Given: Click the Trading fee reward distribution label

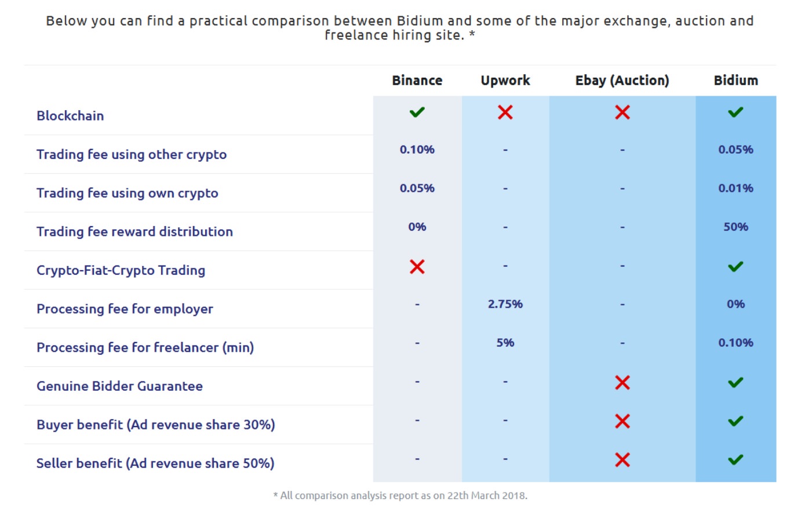Looking at the screenshot, I should (x=134, y=232).
